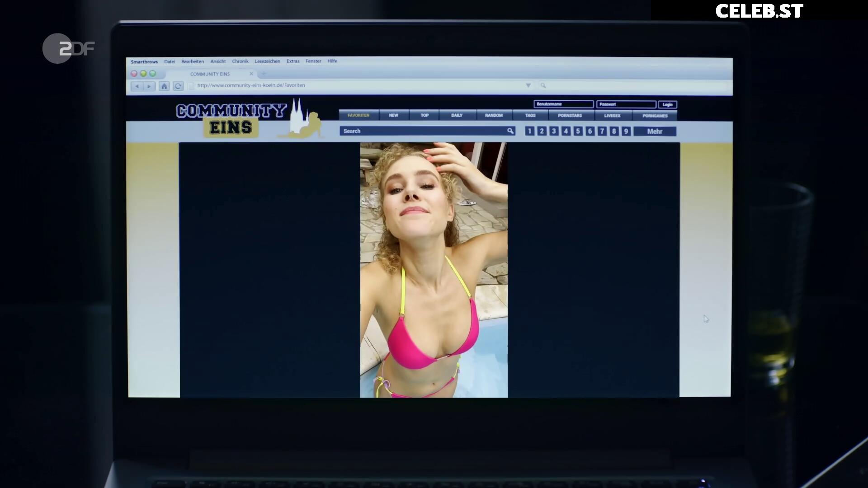Open the Lesezeichen menu
Screen dimensions: 868x488
click(267, 61)
